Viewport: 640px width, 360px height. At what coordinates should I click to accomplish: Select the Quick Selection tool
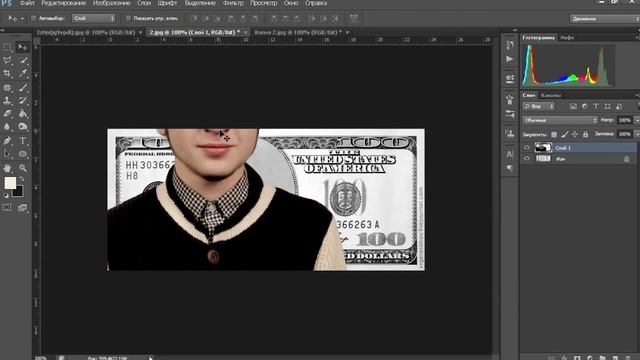23,60
